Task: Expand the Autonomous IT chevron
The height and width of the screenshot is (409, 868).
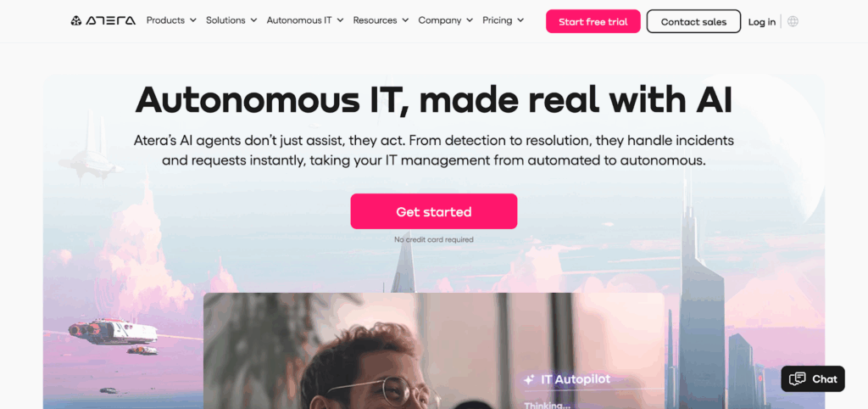Action: point(340,20)
